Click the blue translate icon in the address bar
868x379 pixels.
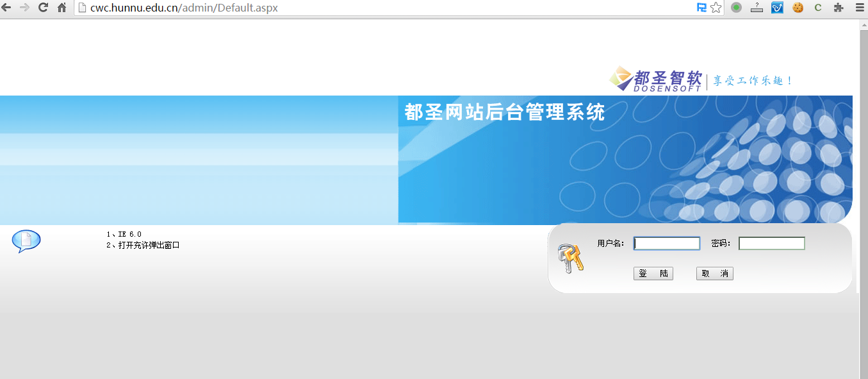(702, 8)
